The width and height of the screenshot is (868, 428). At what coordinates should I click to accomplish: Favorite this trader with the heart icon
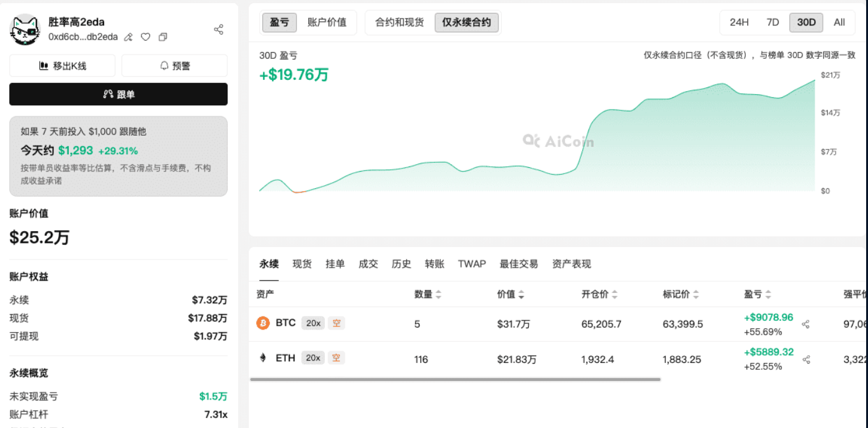click(x=146, y=37)
